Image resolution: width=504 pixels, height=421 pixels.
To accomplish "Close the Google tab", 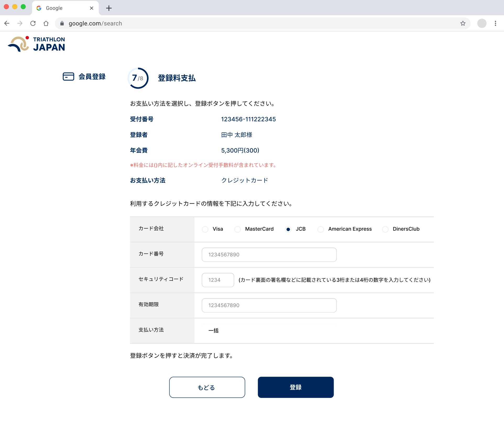I will tap(92, 8).
